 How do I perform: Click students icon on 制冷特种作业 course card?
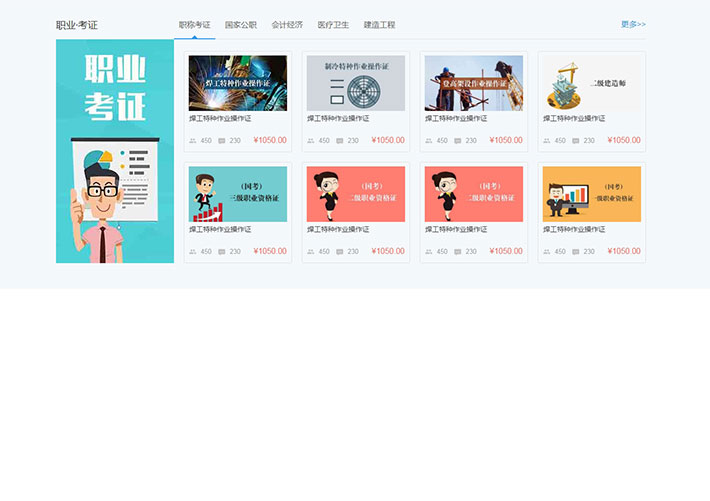tap(311, 141)
